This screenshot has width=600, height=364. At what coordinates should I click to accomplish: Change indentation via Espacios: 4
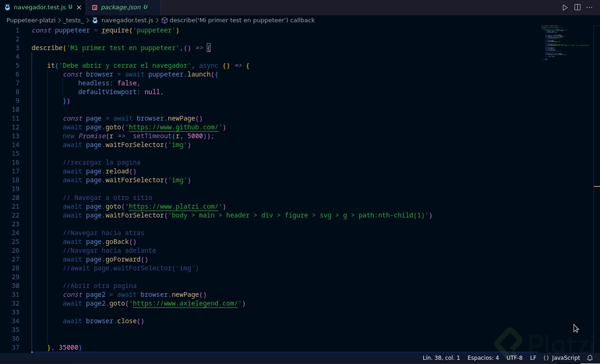483,358
